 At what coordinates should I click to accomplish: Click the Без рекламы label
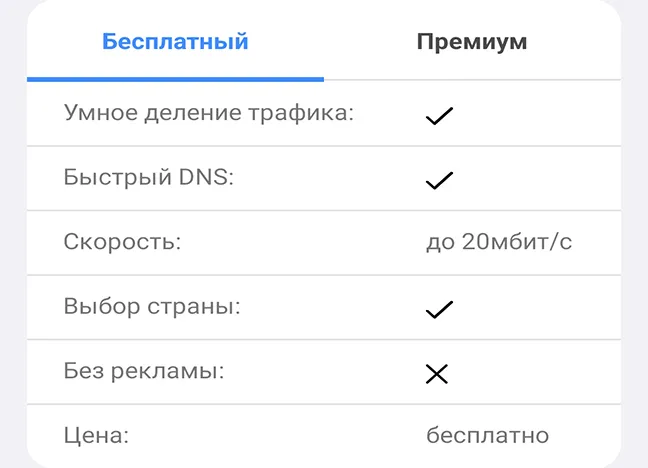[144, 371]
